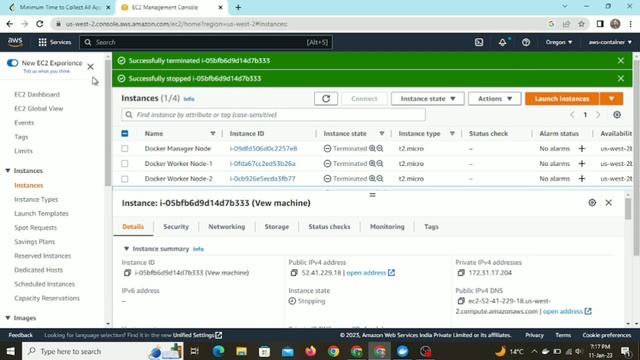Open Firefox from the taskbar
This screenshot has height=360, width=640.
(x=311, y=351)
